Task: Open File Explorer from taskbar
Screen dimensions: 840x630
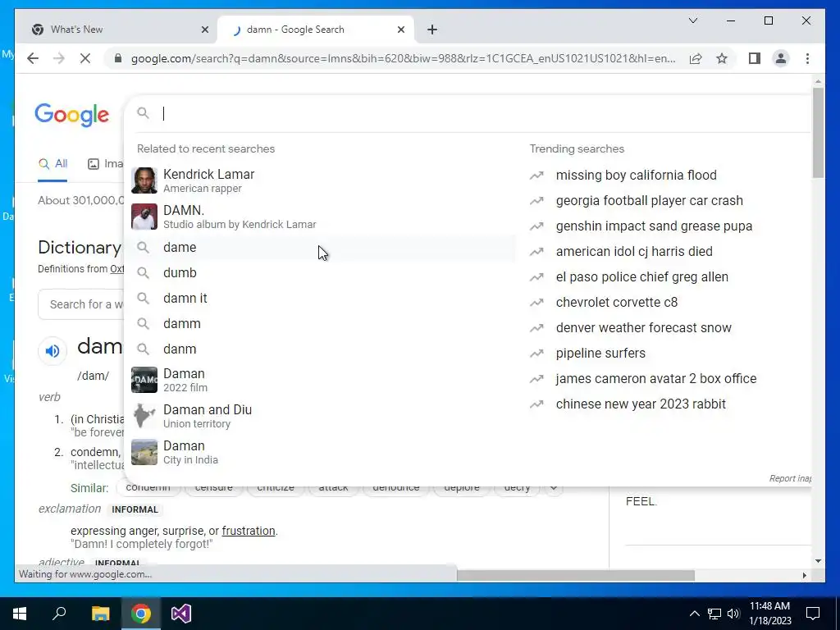Action: (100, 614)
